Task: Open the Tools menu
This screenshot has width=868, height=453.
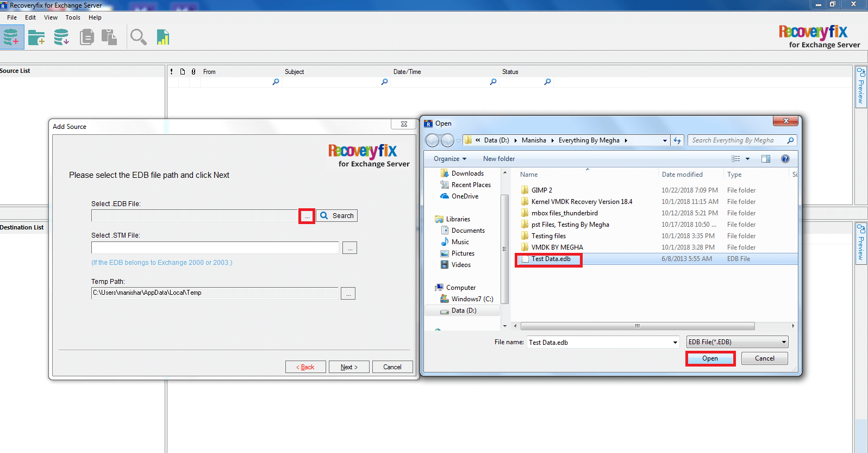Action: pos(73,17)
